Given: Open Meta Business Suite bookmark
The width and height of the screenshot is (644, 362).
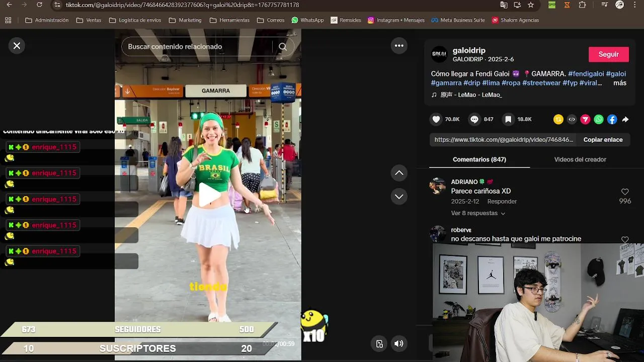Looking at the screenshot, I should [x=457, y=21].
